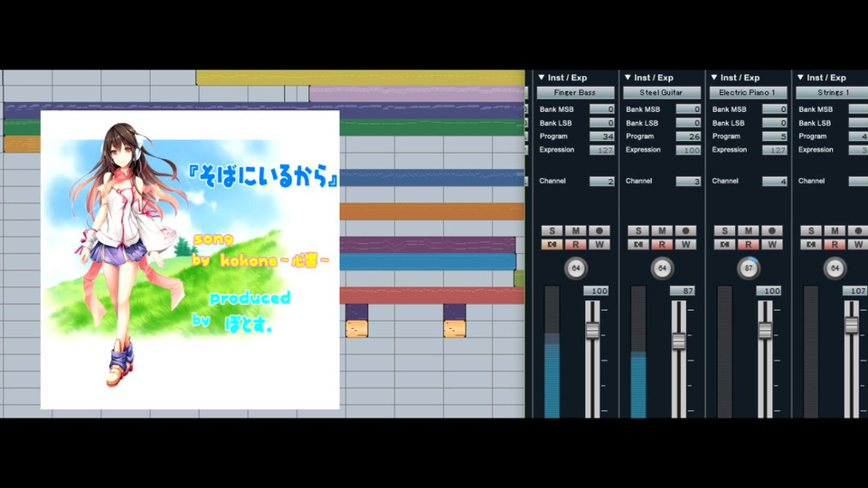Open the Finger Bass instrument selector

point(575,92)
